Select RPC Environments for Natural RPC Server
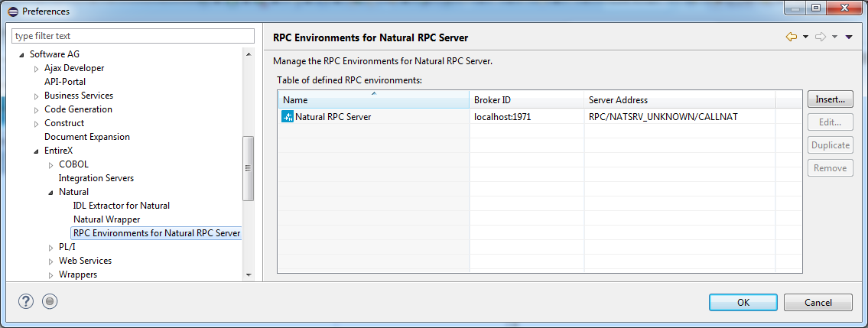 click(x=157, y=233)
